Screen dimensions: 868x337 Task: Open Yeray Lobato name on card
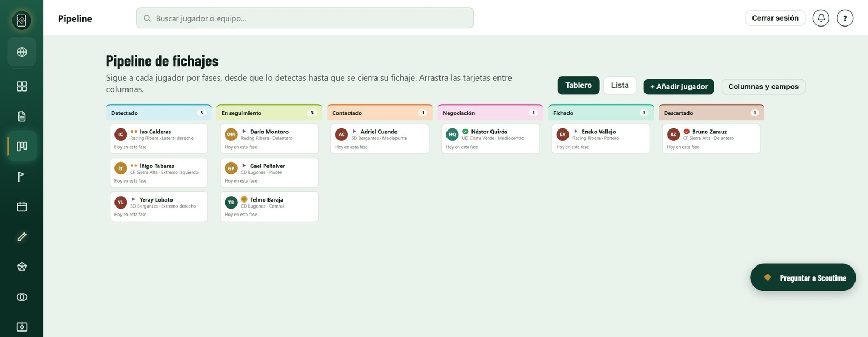point(156,199)
